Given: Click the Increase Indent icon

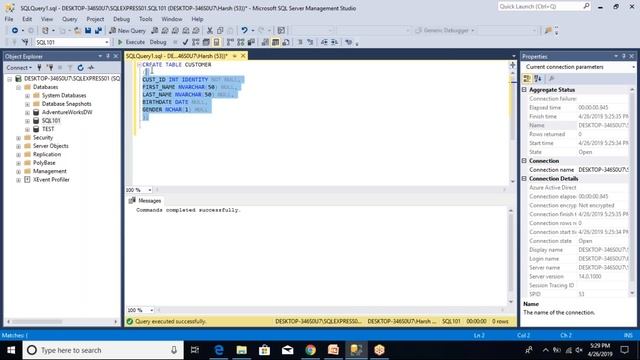Looking at the screenshot, I should coord(335,42).
